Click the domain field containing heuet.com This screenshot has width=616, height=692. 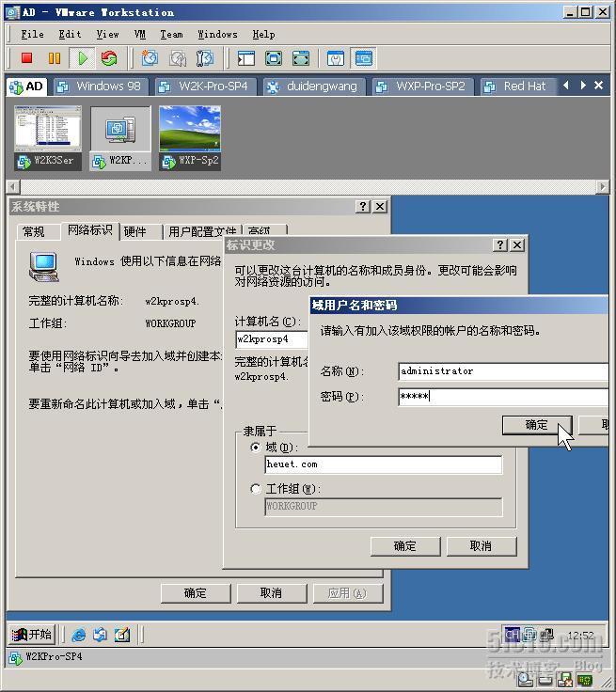384,464
